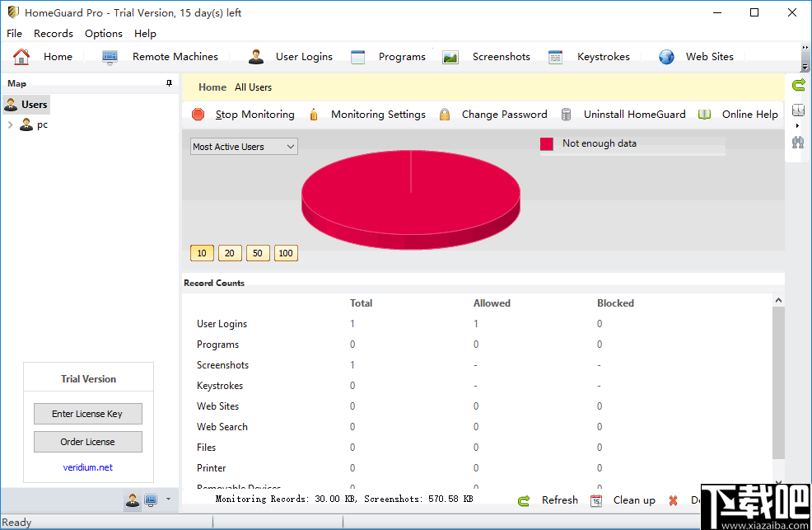The width and height of the screenshot is (812, 530).
Task: Click the green refresh arrow in right sidebar
Action: 799,85
